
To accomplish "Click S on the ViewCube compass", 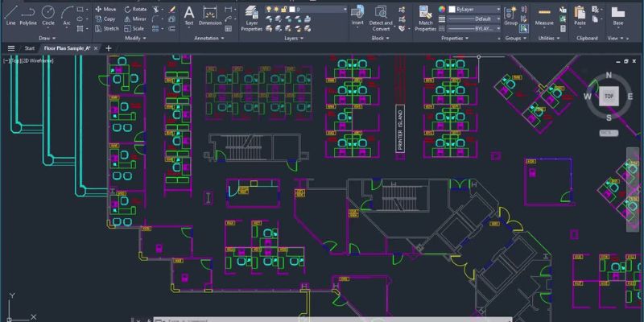I will coord(609,118).
